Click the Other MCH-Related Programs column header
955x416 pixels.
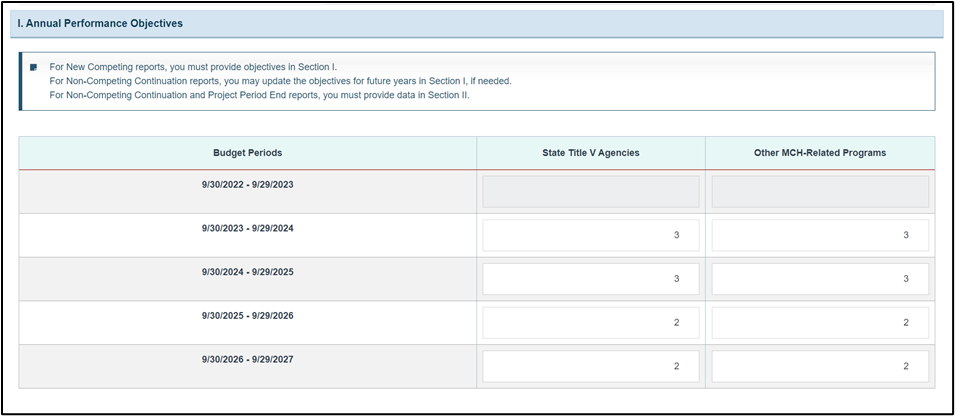(x=820, y=153)
